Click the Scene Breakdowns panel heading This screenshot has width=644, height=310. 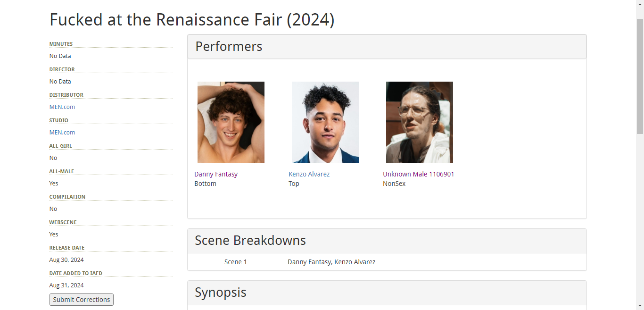click(250, 241)
